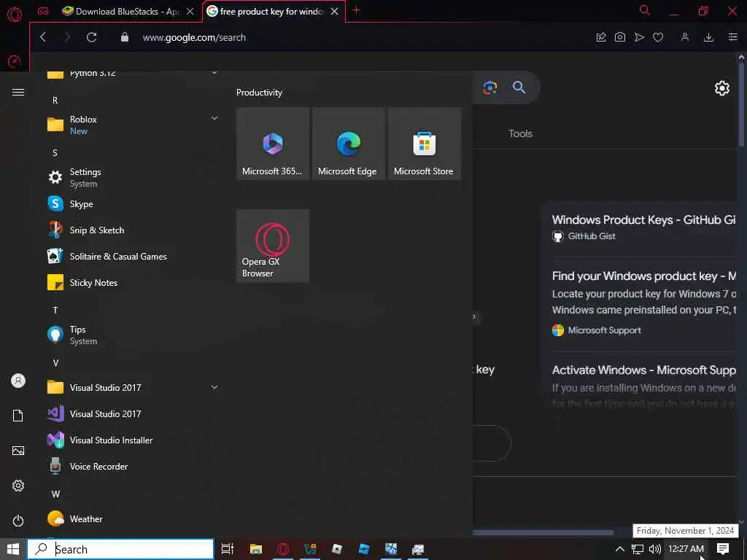This screenshot has width=747, height=560.
Task: Launch the Opera GX Browser tile
Action: click(273, 246)
